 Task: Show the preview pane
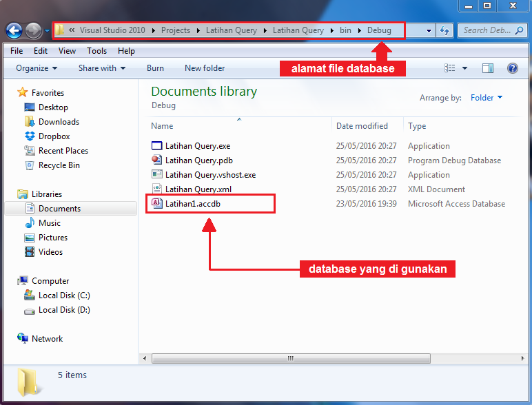(488, 68)
